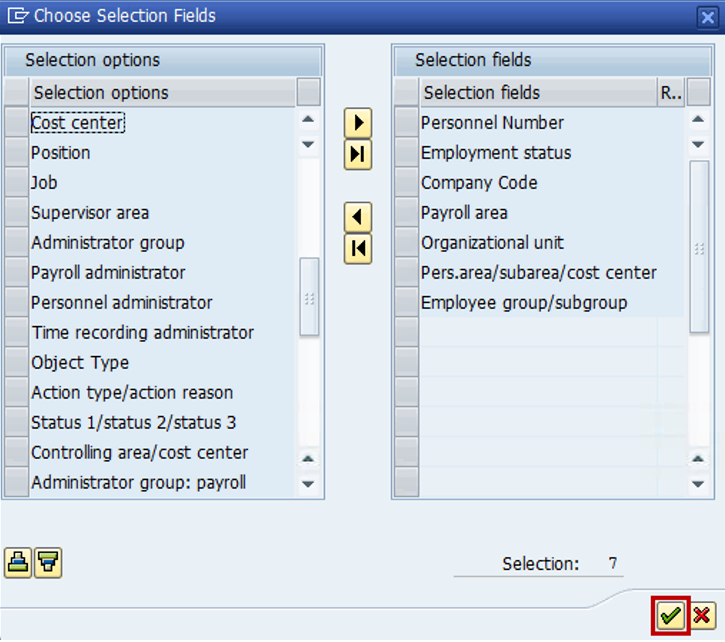Image resolution: width=725 pixels, height=642 pixels.
Task: Click the Find Next icon at bottom left
Action: pos(48,562)
